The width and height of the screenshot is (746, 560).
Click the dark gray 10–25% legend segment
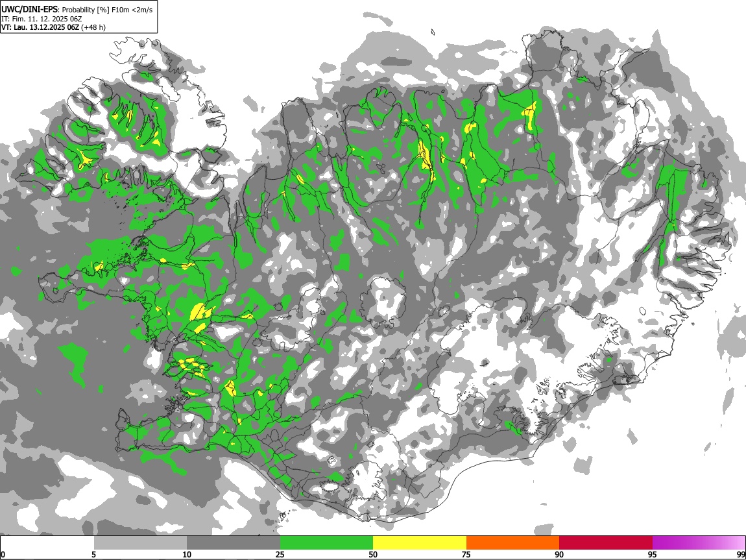click(234, 542)
